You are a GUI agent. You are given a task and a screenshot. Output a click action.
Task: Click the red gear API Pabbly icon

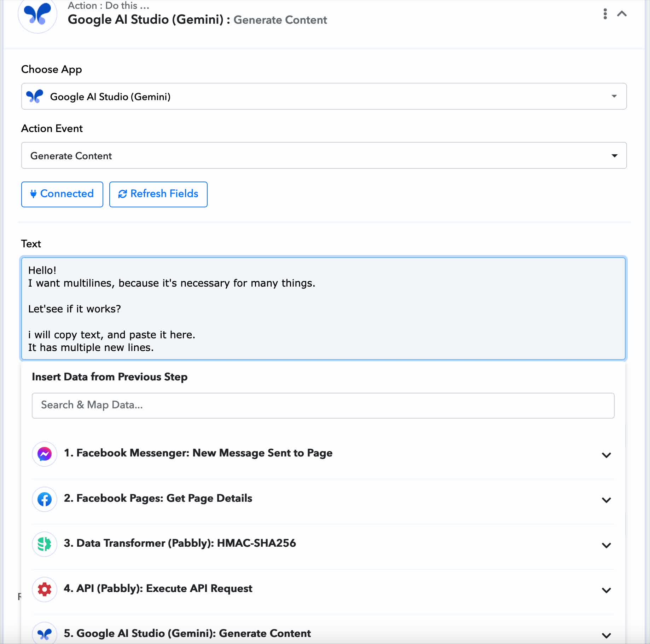pyautogui.click(x=45, y=589)
